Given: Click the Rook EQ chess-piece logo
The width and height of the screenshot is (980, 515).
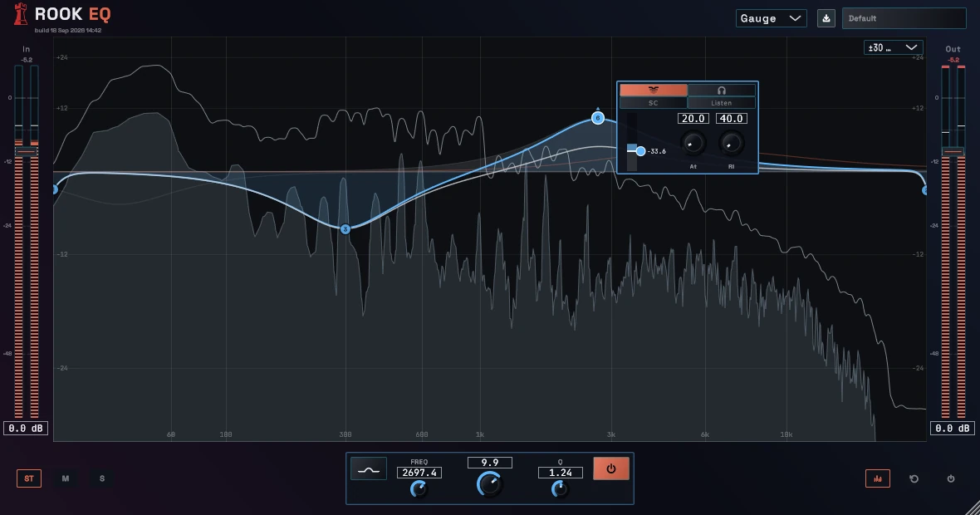Looking at the screenshot, I should point(22,14).
